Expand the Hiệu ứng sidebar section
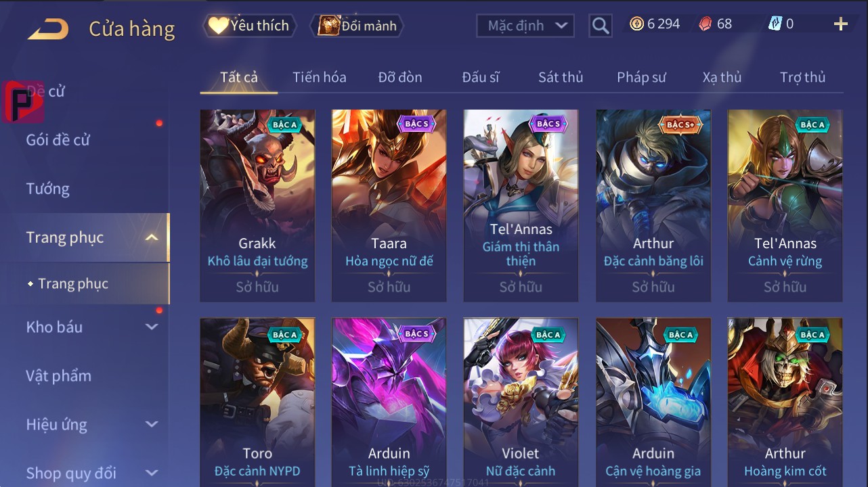Image resolution: width=868 pixels, height=487 pixels. [152, 424]
